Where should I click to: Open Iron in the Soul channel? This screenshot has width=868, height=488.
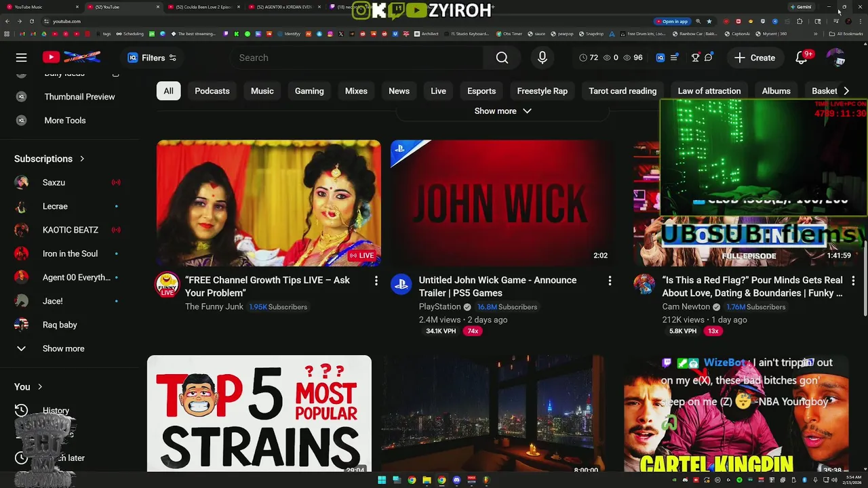[x=69, y=253]
